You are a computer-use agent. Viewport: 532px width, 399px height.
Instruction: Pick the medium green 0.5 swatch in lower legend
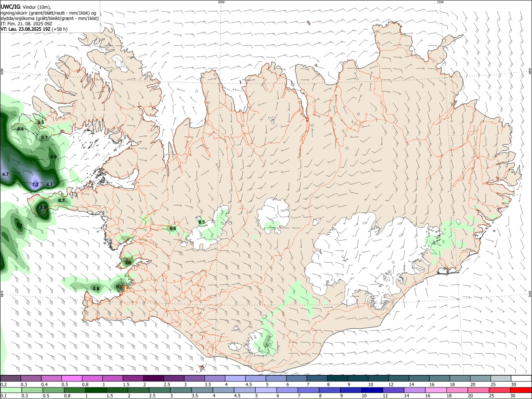(x=53, y=390)
